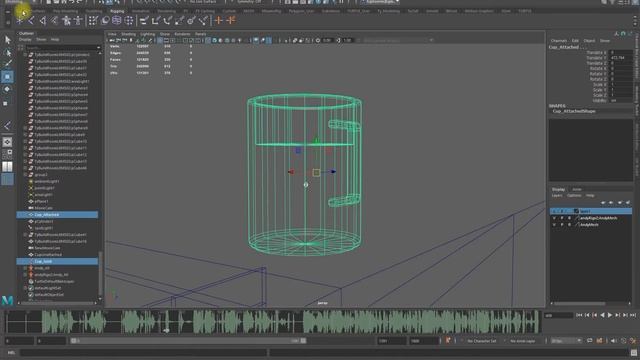Select Cup_Attached in the Outliner
The height and width of the screenshot is (360, 640).
57,215
